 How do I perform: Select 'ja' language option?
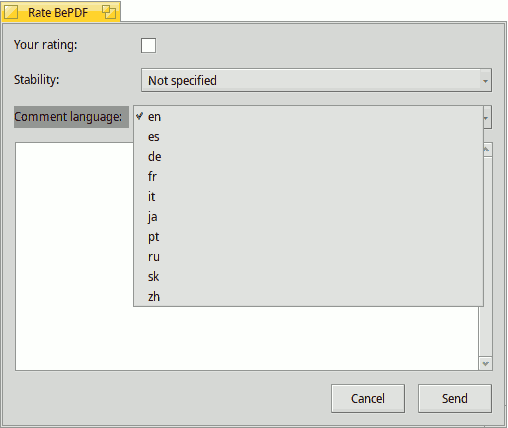[x=308, y=217]
